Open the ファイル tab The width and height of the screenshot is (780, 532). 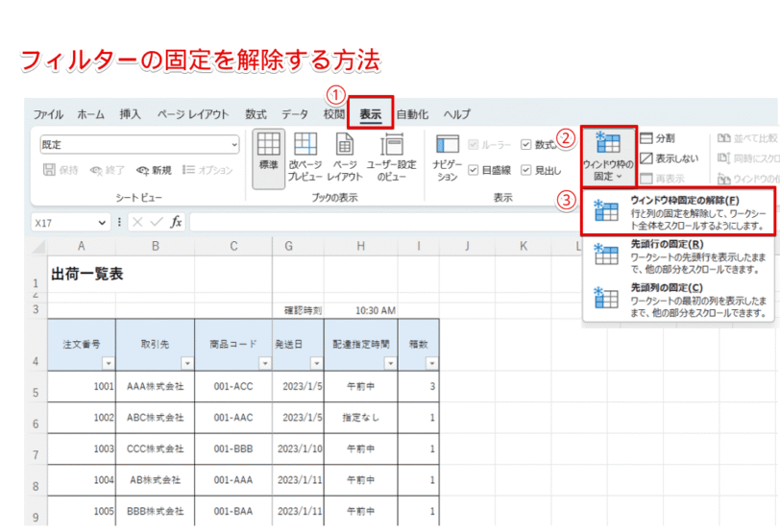coord(48,114)
